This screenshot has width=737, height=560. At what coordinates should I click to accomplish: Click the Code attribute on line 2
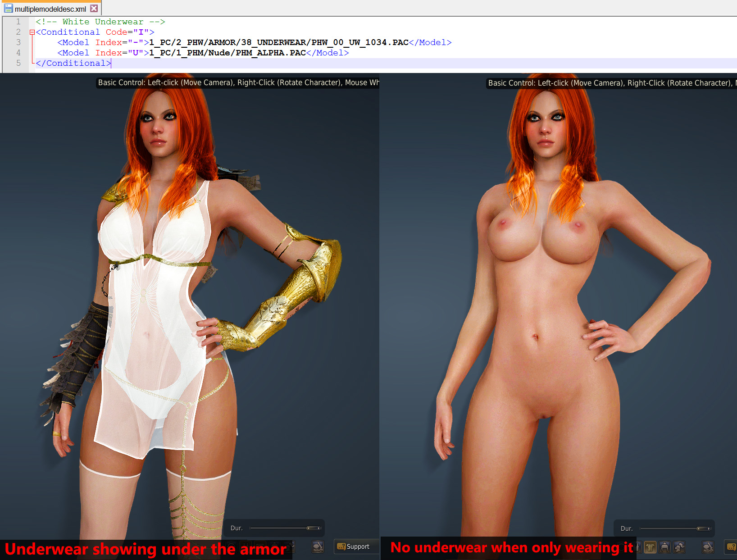pyautogui.click(x=116, y=32)
